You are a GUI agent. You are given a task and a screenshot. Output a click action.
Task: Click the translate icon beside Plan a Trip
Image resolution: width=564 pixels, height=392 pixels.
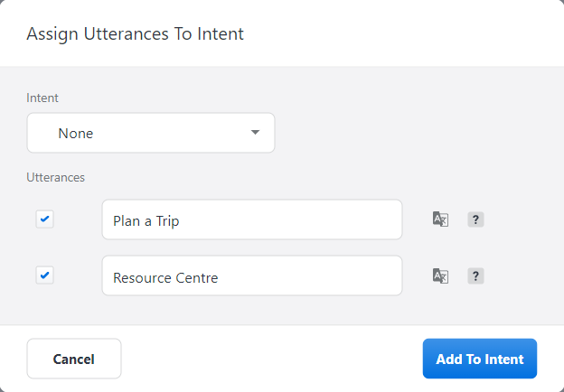440,219
